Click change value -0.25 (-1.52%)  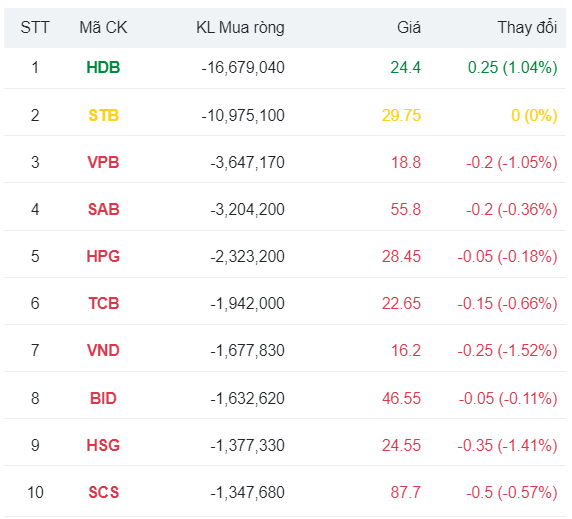pyautogui.click(x=507, y=351)
